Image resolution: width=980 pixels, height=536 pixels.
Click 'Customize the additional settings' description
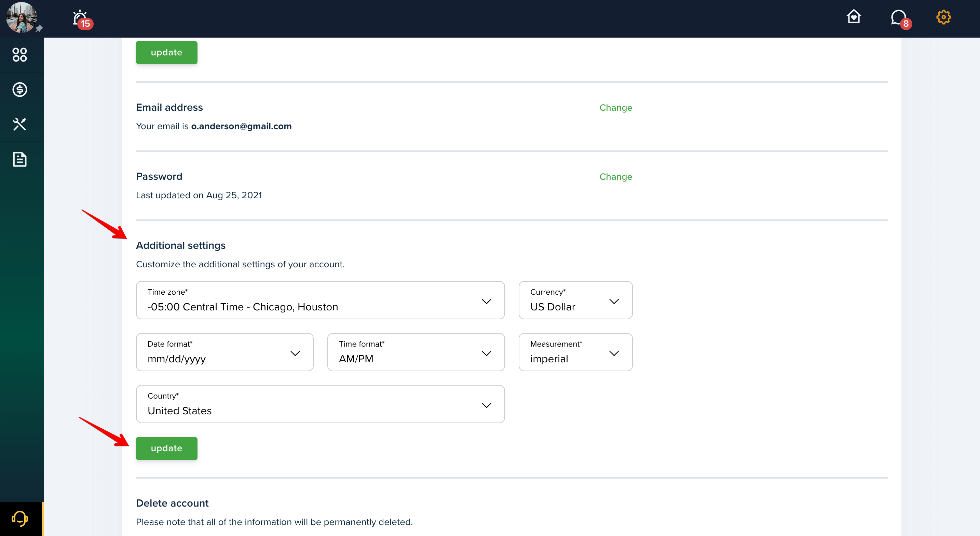pos(241,264)
